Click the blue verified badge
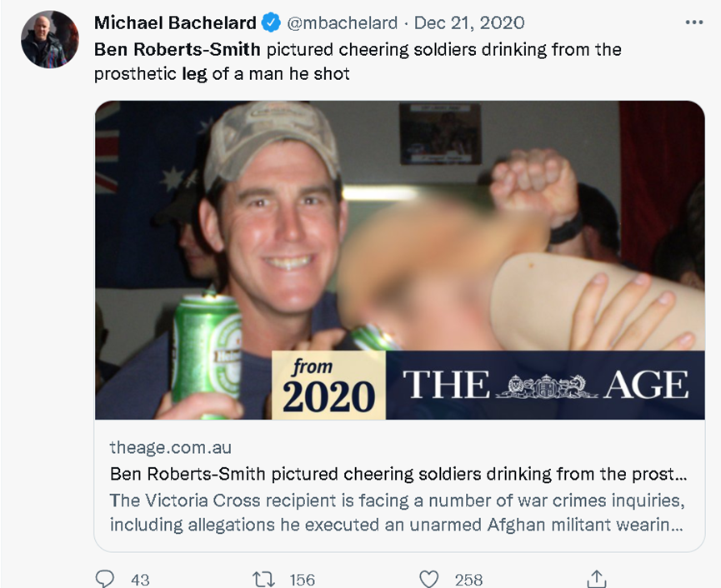 pos(271,22)
